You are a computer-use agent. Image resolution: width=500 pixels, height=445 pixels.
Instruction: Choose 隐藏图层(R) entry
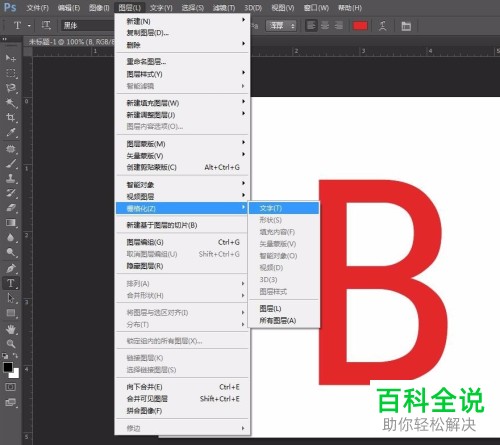(182, 266)
